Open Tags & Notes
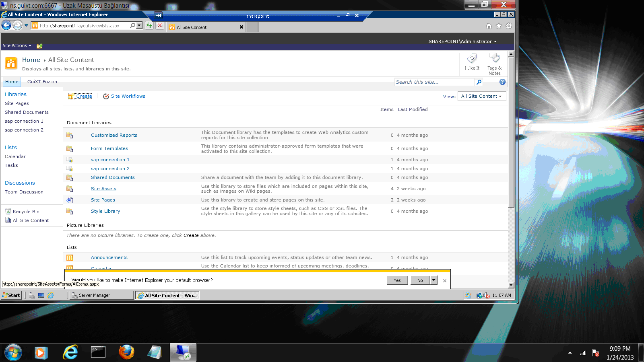Viewport: 644px width, 362px height. 494,64
